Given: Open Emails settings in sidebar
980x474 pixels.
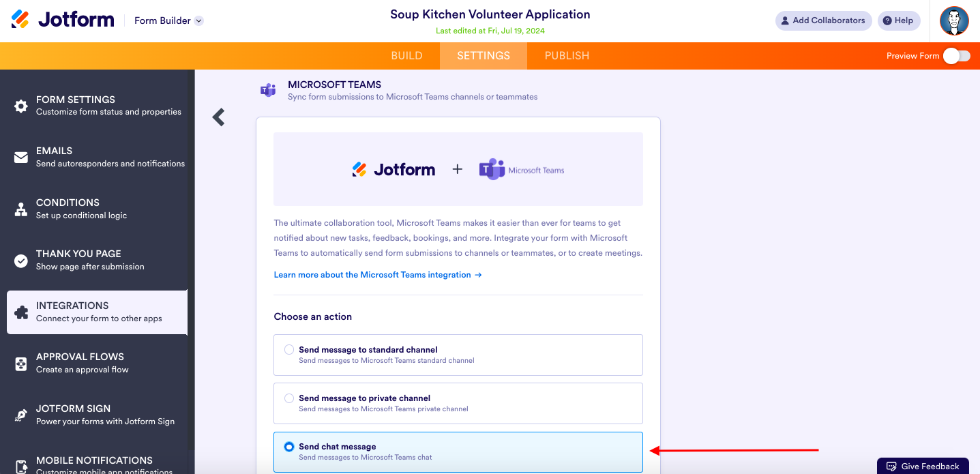Looking at the screenshot, I should [x=97, y=157].
